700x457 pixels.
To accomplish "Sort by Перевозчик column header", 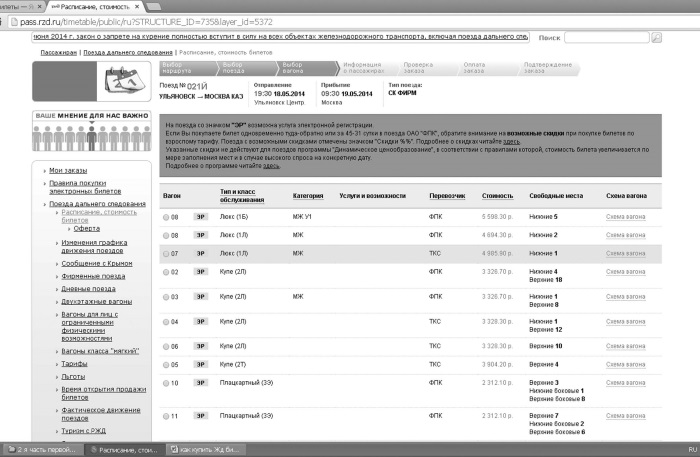I will 447,196.
